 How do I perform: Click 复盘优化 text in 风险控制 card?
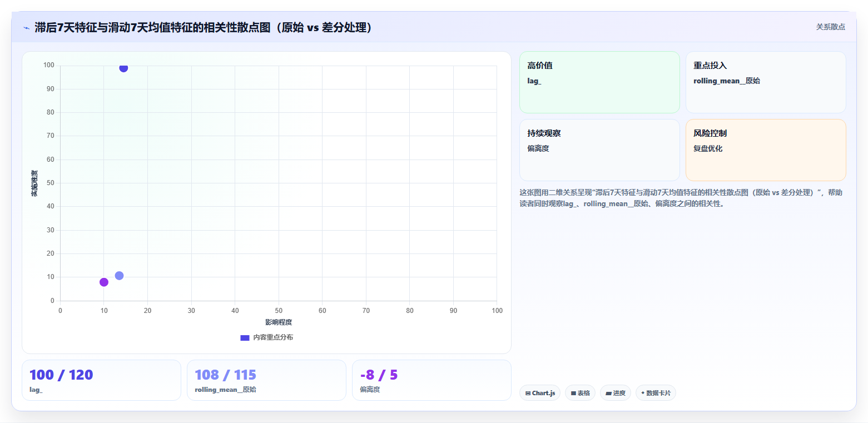708,149
